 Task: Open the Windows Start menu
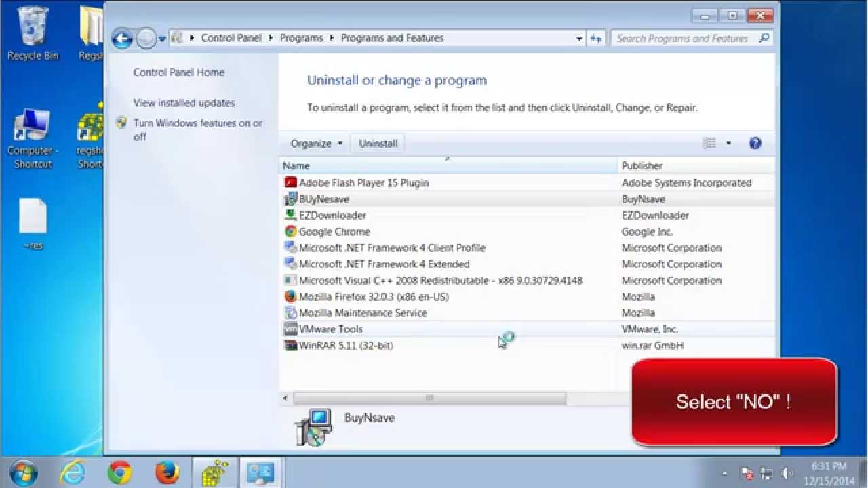pyautogui.click(x=24, y=472)
